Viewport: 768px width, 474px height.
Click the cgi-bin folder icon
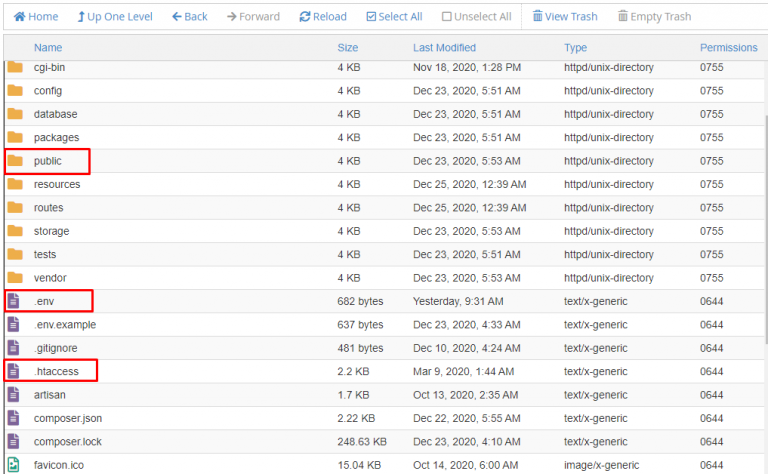(15, 67)
